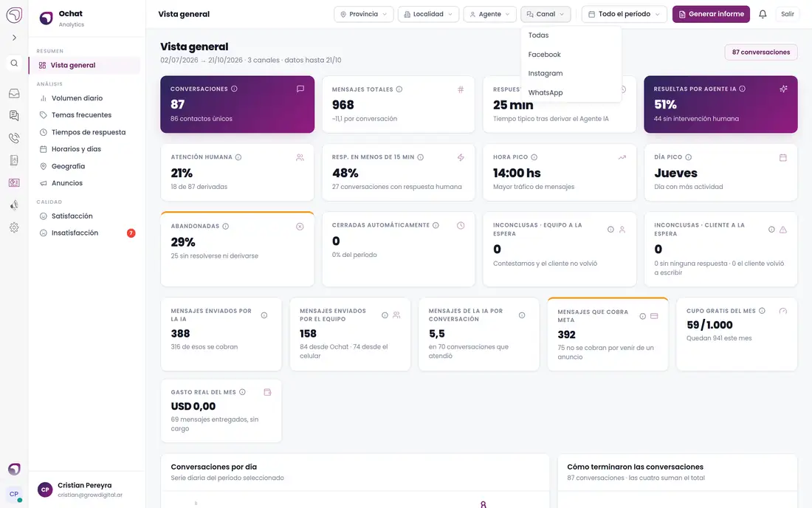Click info icon on Mensajes que cobra Meta card
Image resolution: width=812 pixels, height=508 pixels.
click(643, 317)
